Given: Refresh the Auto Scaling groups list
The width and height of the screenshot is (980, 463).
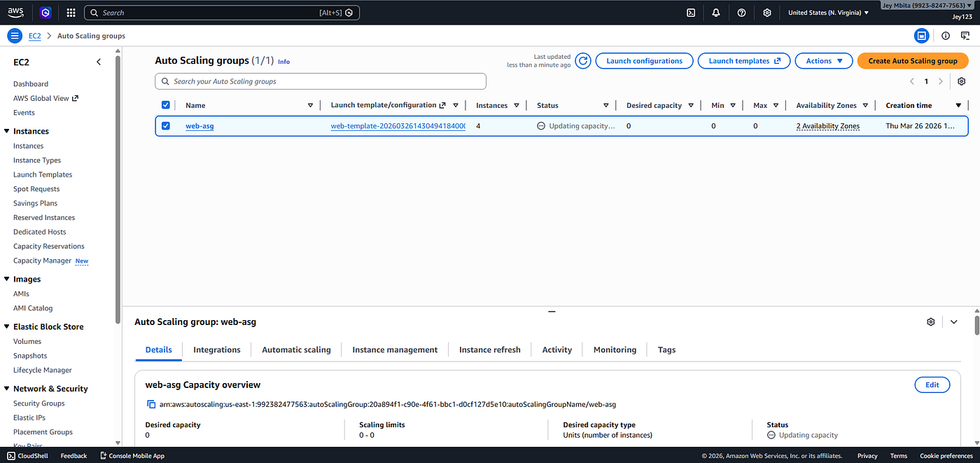Looking at the screenshot, I should tap(583, 61).
